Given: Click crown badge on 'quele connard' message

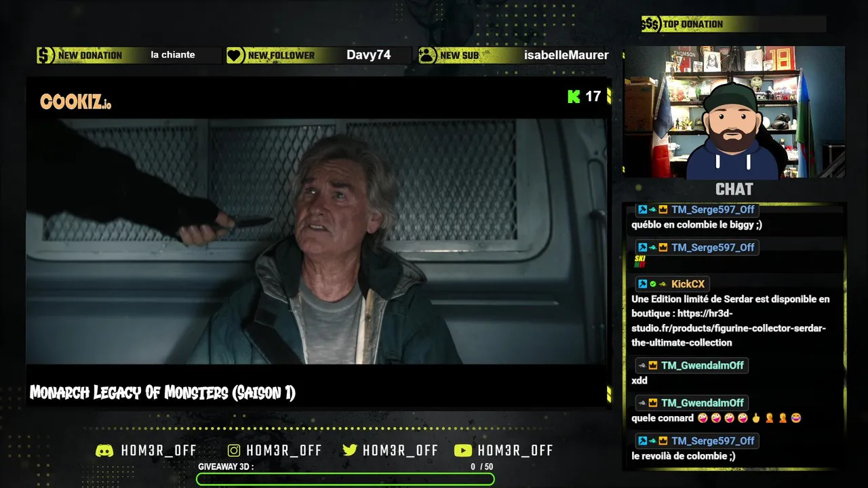Looking at the screenshot, I should click(x=652, y=403).
